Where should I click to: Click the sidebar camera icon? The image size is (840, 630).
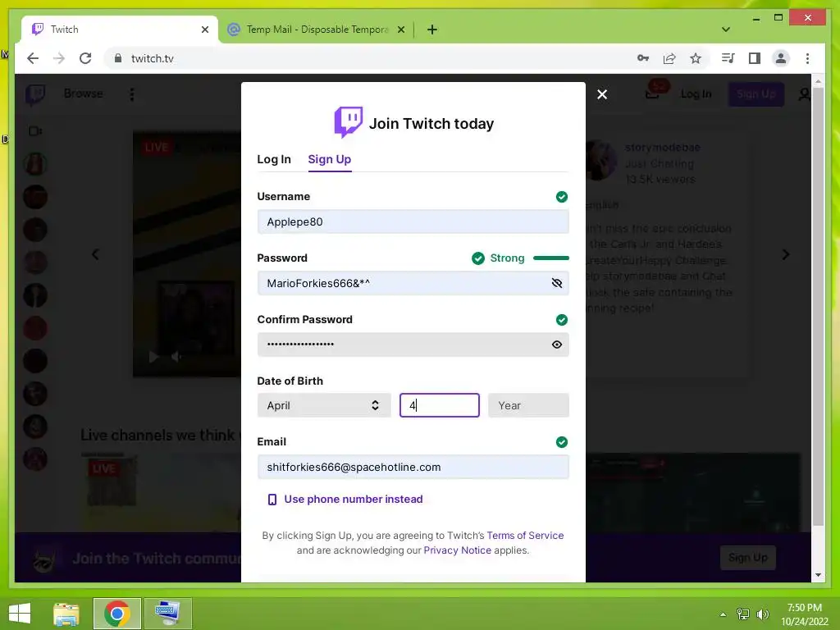pyautogui.click(x=35, y=131)
